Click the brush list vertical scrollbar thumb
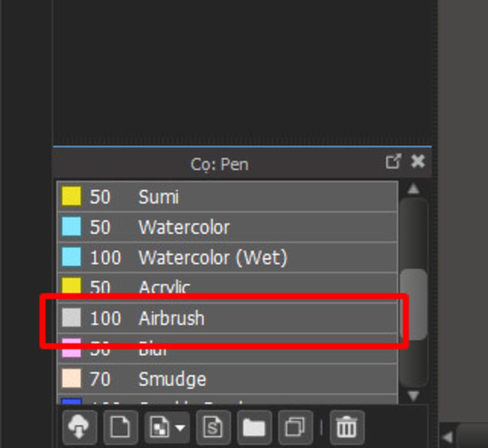This screenshot has width=488, height=448. coord(414,304)
